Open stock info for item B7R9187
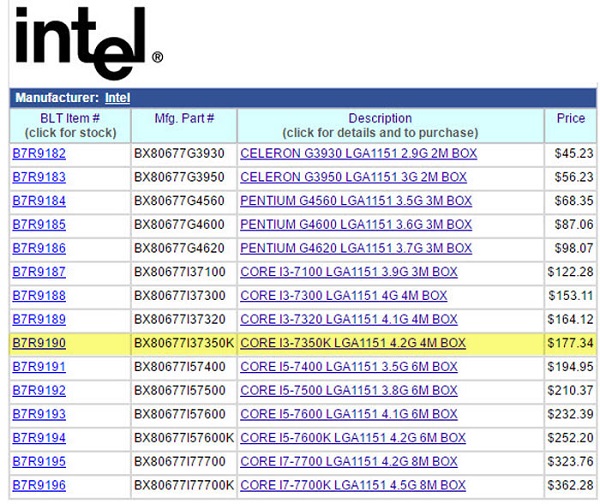 click(39, 272)
